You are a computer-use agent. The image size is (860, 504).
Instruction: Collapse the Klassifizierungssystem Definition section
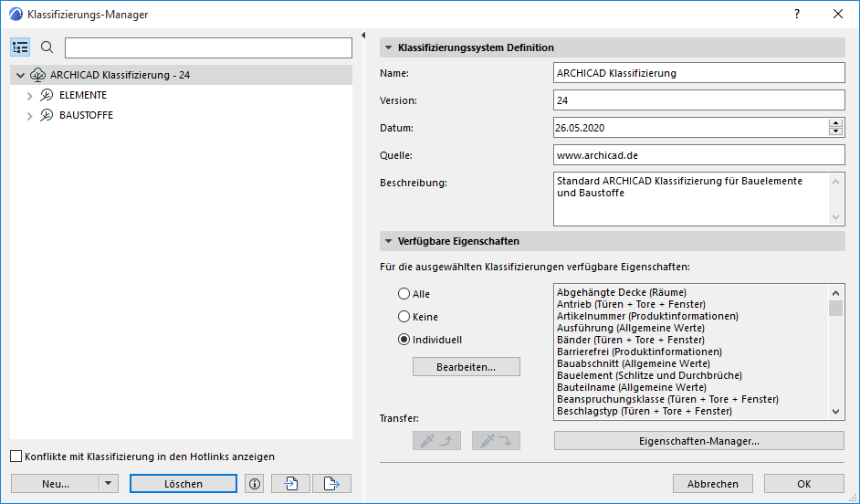click(x=388, y=47)
